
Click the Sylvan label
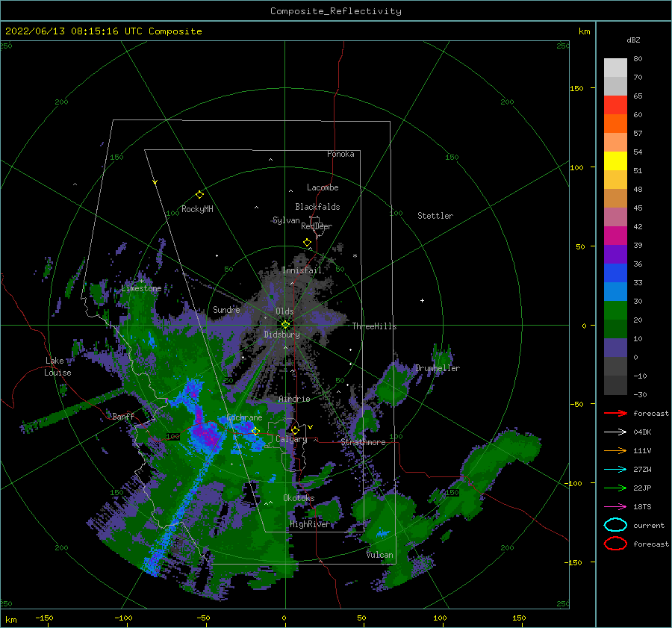[x=286, y=220]
